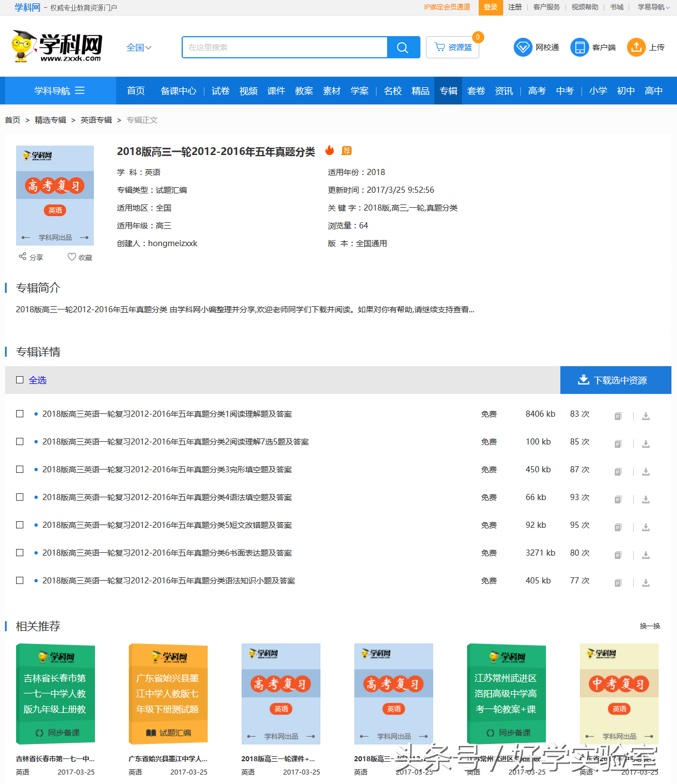Preview the 分类6书面表达题 file
Image resolution: width=677 pixels, height=784 pixels.
[x=618, y=555]
